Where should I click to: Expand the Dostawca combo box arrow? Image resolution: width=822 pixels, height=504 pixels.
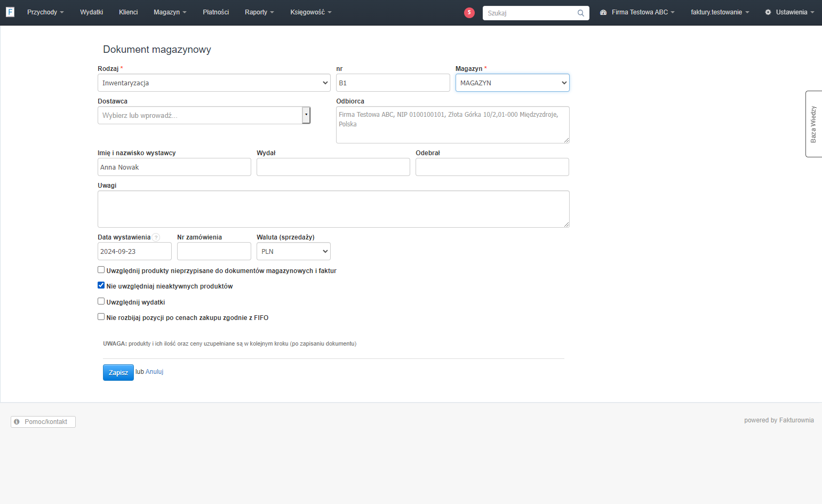coord(306,115)
